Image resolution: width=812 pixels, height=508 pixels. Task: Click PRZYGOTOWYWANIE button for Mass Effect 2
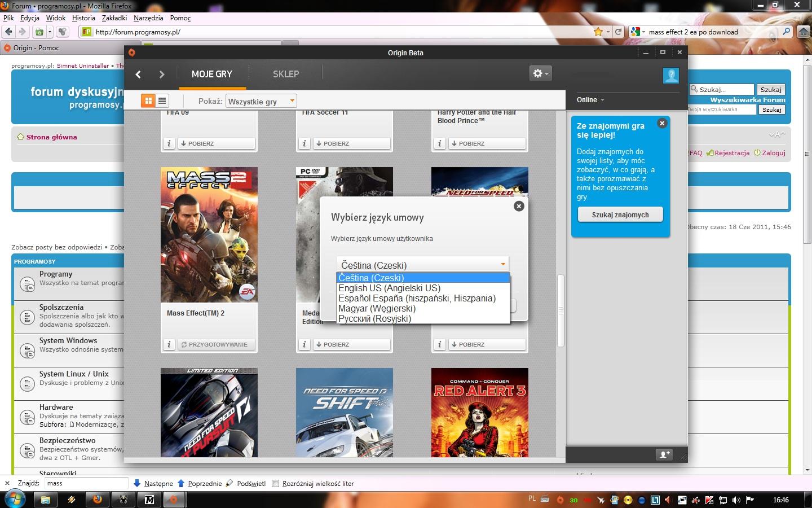216,344
